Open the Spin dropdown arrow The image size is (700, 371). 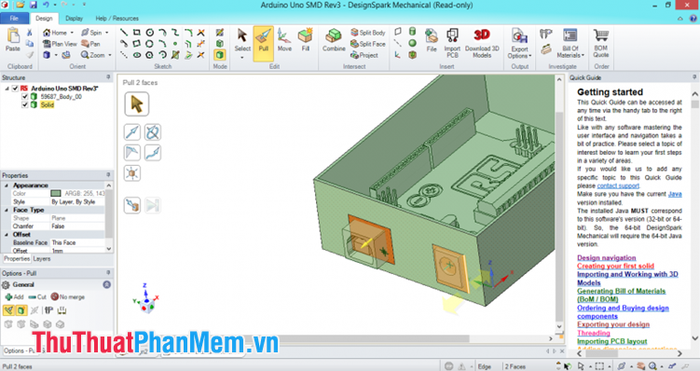107,33
